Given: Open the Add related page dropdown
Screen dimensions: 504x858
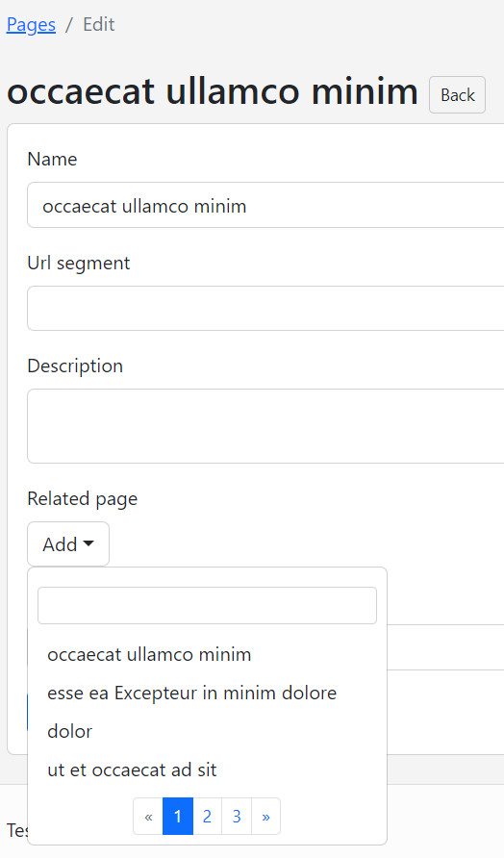Looking at the screenshot, I should point(68,543).
